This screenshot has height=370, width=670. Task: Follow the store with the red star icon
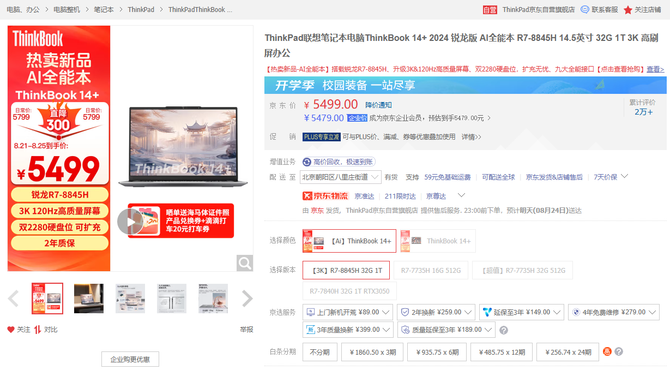pos(628,10)
